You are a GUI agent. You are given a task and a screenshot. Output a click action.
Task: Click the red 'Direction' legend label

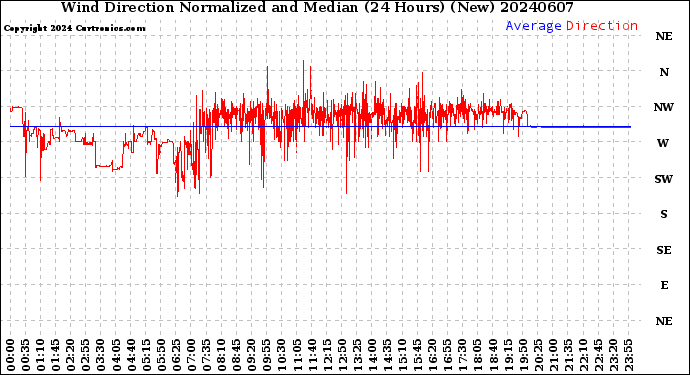coord(602,26)
